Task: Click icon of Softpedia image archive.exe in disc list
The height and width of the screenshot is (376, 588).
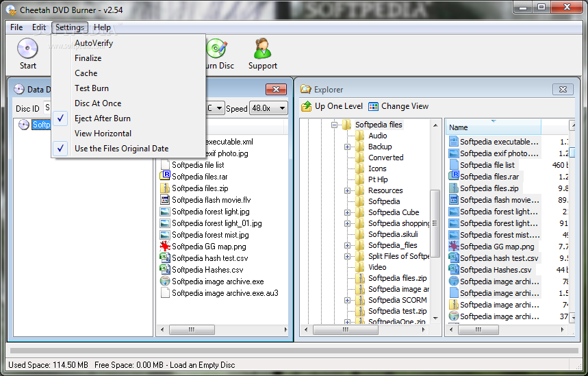Action: [165, 281]
